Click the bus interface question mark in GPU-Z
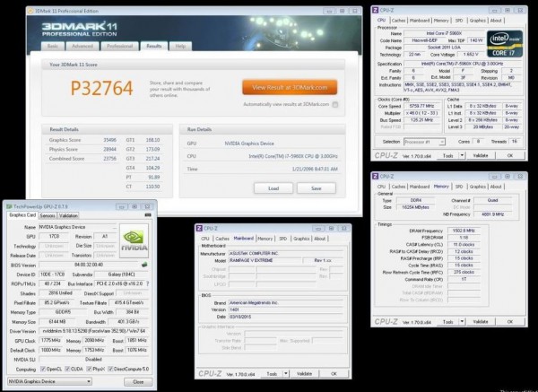The image size is (538, 392). click(x=148, y=283)
